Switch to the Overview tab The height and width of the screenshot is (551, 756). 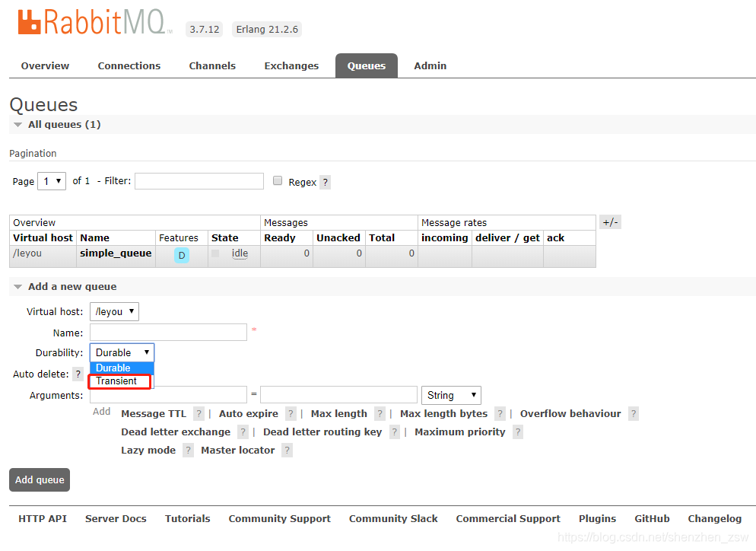tap(46, 66)
